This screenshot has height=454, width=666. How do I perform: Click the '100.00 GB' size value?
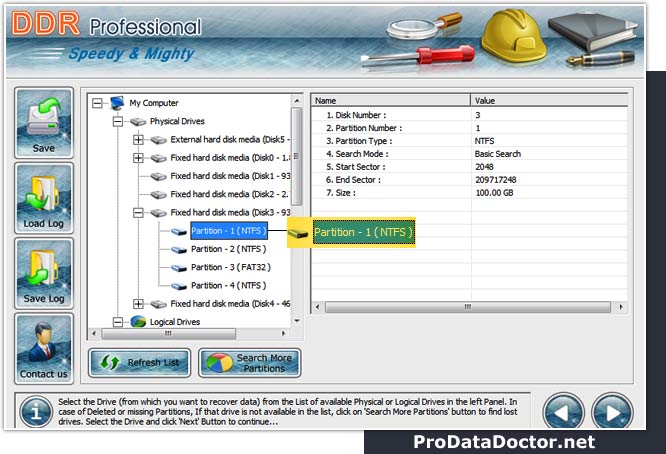[494, 193]
